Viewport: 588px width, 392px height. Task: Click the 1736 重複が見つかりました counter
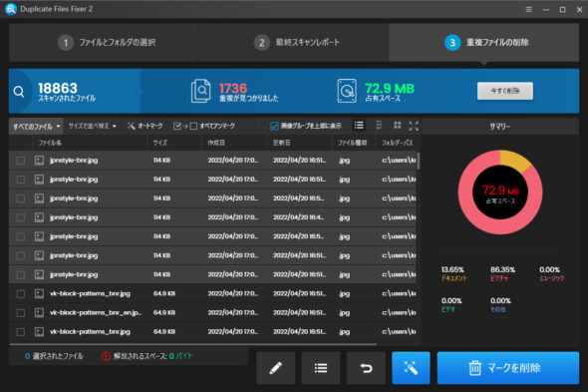pyautogui.click(x=248, y=92)
